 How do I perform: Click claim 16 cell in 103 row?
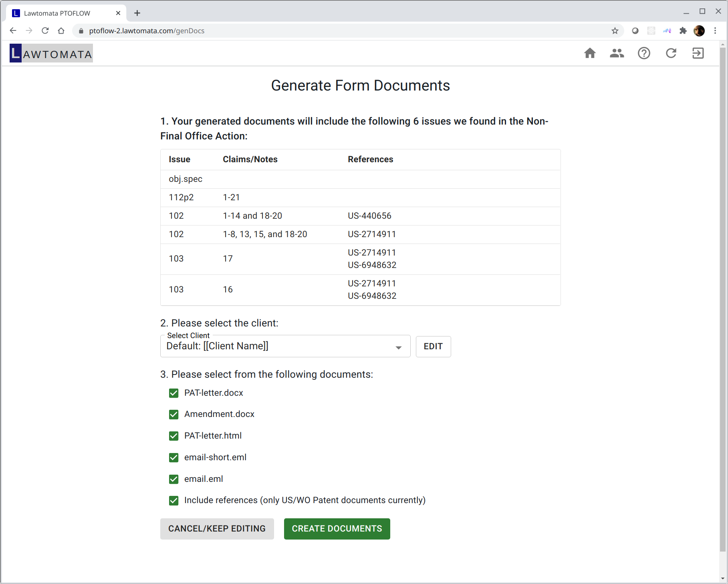coord(228,290)
